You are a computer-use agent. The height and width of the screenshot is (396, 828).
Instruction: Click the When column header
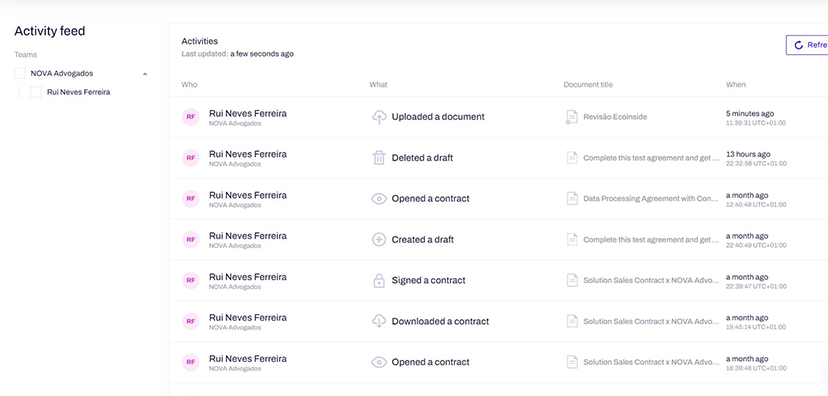[736, 85]
